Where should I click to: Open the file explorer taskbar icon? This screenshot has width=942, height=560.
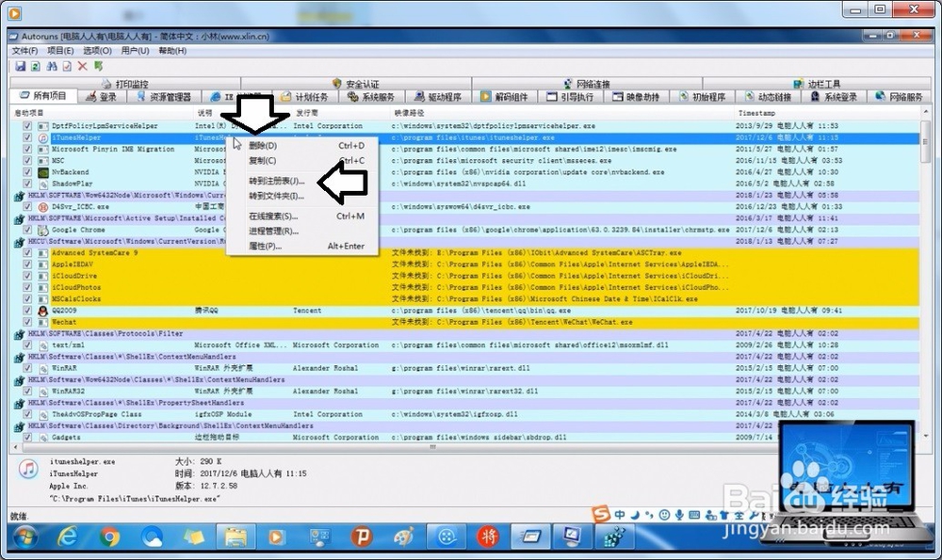(x=236, y=536)
